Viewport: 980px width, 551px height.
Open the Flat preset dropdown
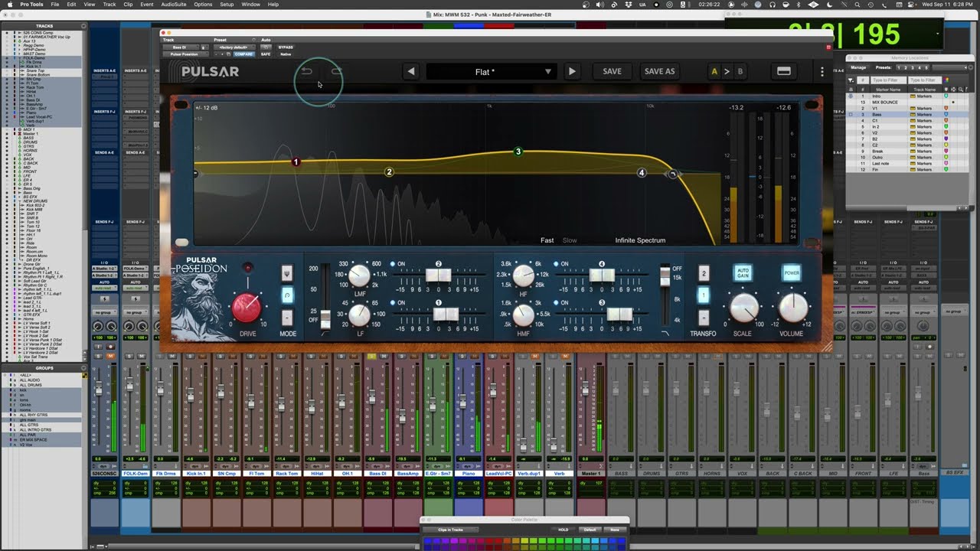[x=490, y=72]
